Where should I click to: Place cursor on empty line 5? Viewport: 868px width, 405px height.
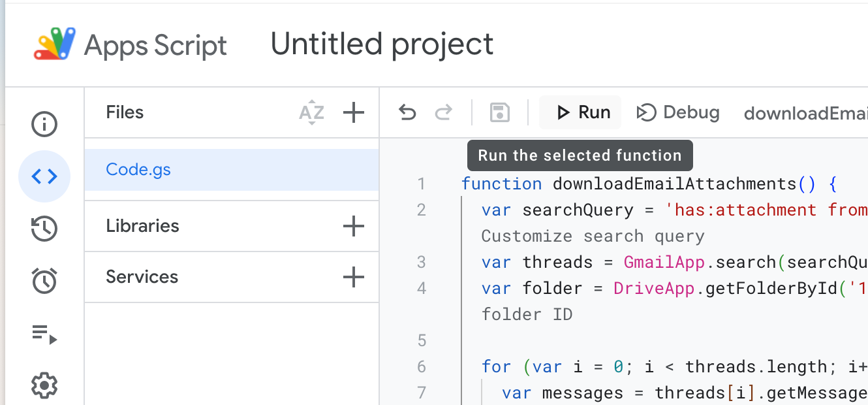(x=587, y=340)
